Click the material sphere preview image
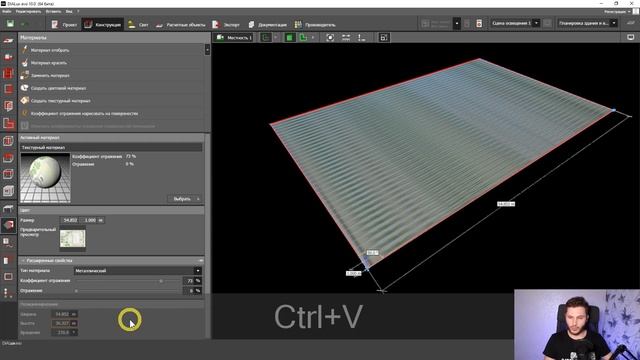Image resolution: width=640 pixels, height=360 pixels. [45, 178]
